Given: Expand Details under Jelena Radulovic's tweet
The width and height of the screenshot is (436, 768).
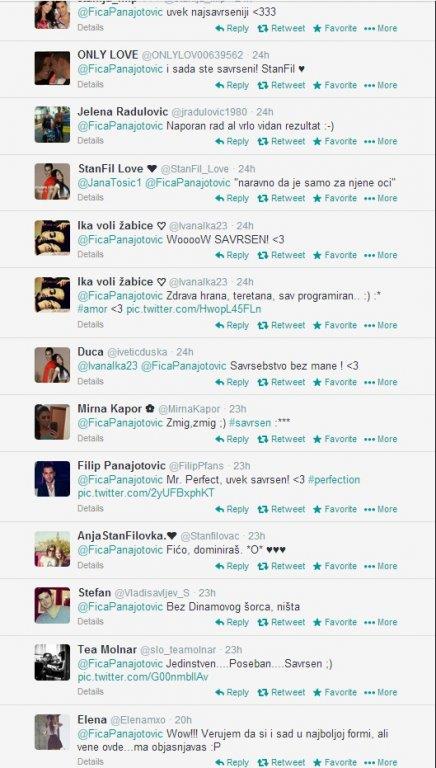Looking at the screenshot, I should coord(90,141).
